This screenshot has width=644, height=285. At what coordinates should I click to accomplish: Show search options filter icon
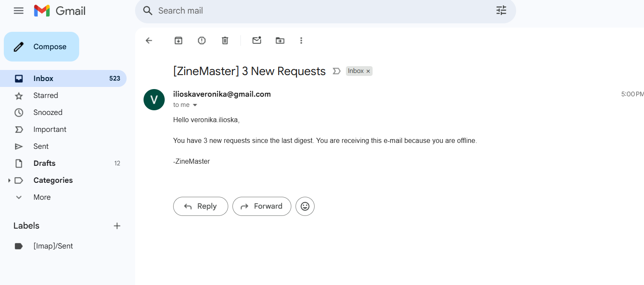(x=501, y=11)
